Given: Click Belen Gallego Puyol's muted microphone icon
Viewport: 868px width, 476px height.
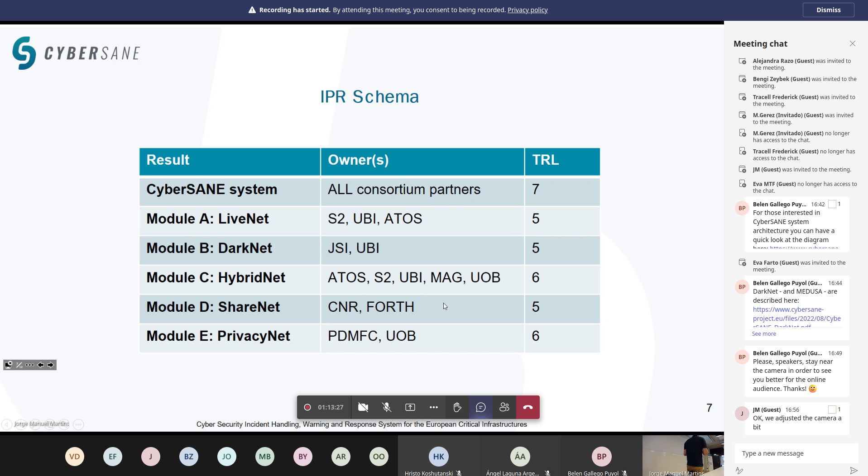Looking at the screenshot, I should point(624,473).
